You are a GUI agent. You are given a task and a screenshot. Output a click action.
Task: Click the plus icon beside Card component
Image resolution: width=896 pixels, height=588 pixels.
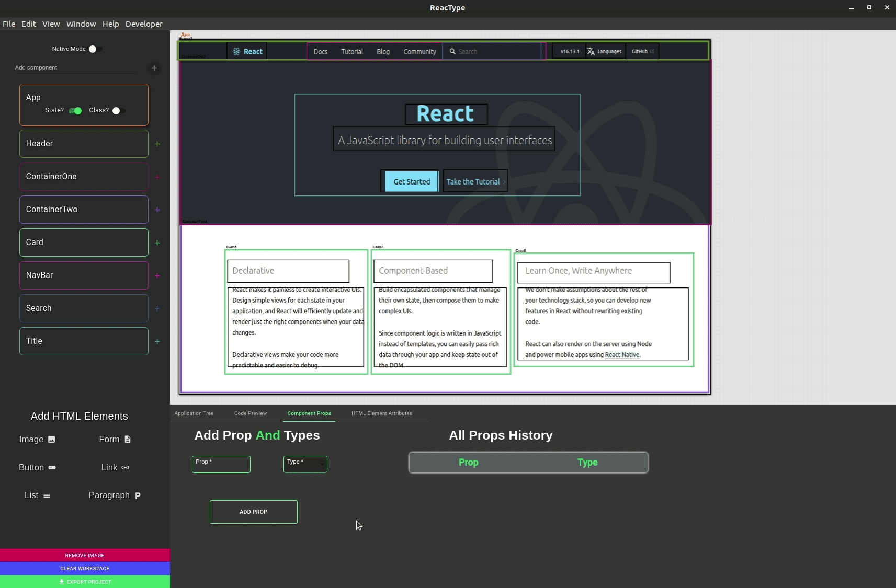(x=157, y=243)
